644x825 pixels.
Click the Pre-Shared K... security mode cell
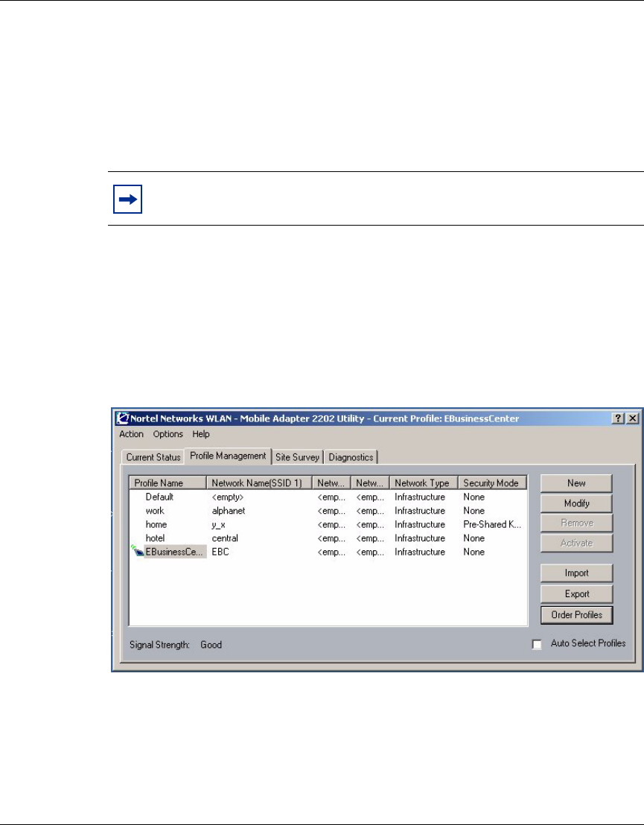(x=492, y=524)
